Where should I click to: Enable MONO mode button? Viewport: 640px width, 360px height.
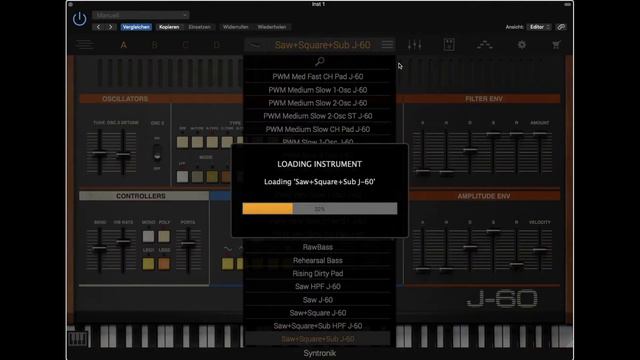148,236
